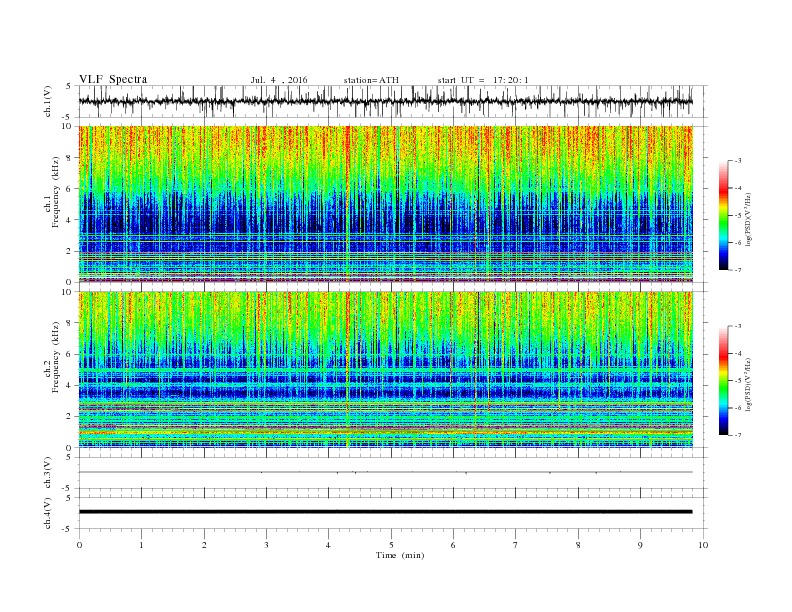Click the "ch.4(V)" axis label
This screenshot has height=612, width=792.
point(48,513)
